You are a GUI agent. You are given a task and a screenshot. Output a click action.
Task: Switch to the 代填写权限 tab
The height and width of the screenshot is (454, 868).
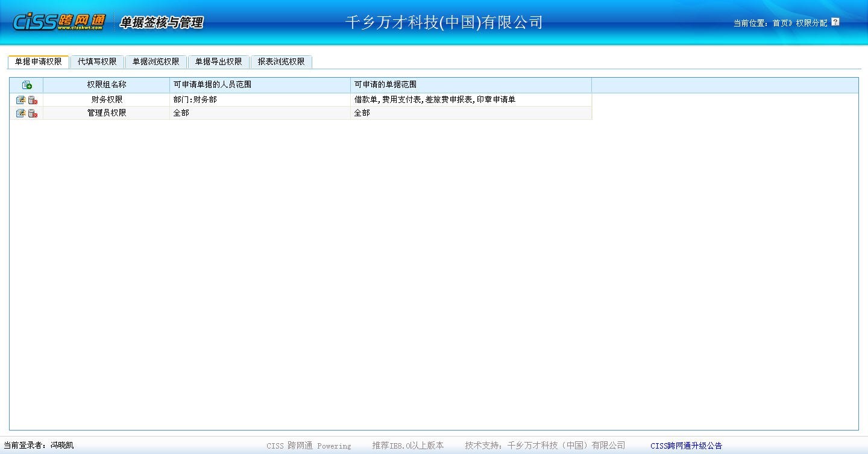click(x=97, y=62)
